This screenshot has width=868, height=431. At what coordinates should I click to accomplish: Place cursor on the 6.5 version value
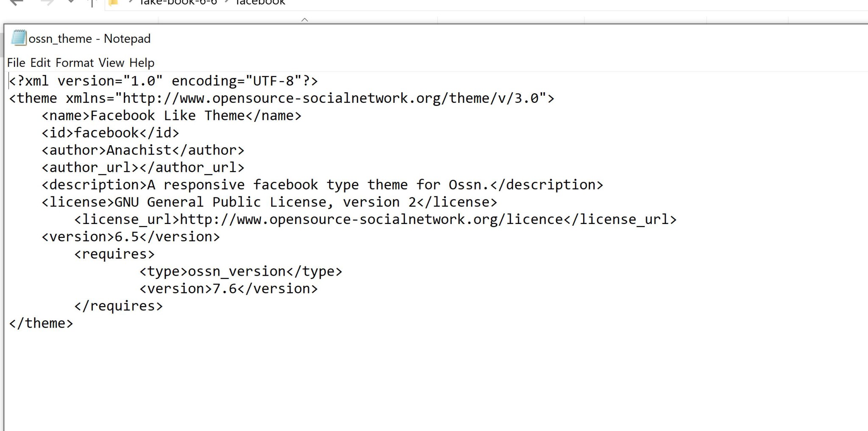(127, 237)
